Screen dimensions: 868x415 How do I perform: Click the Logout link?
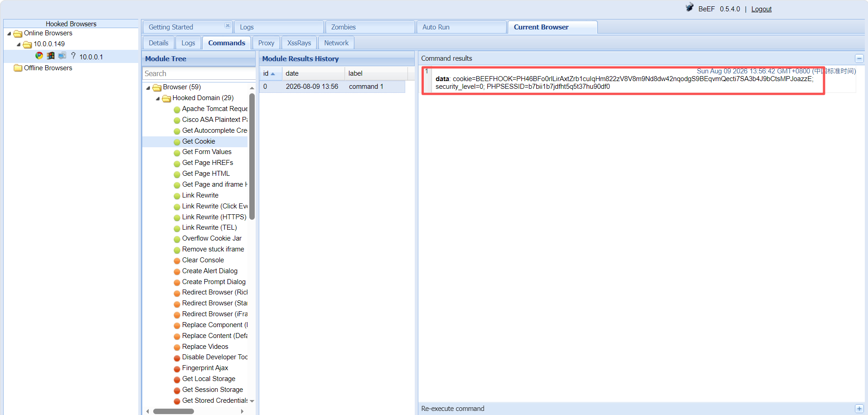point(761,9)
